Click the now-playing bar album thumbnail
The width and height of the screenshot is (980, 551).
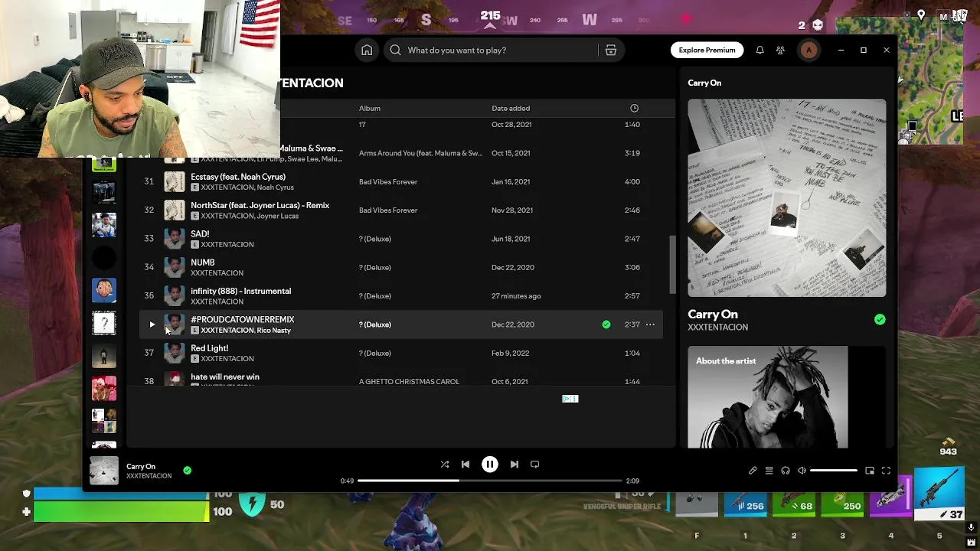104,471
